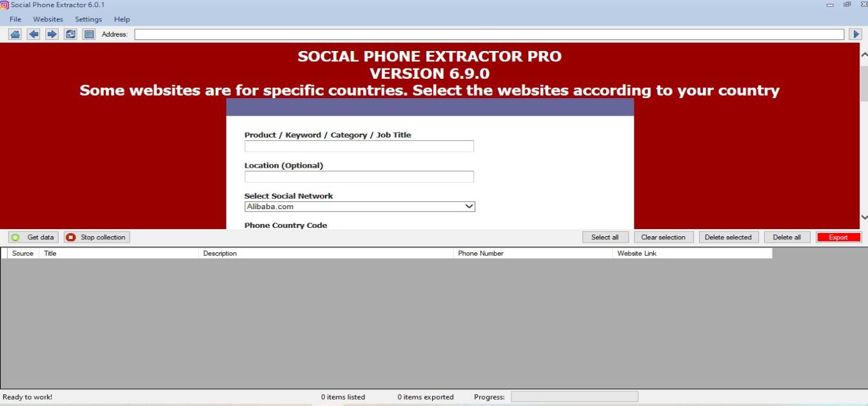Minimize the Social Phone Extractor window
This screenshot has width=868, height=406.
830,5
